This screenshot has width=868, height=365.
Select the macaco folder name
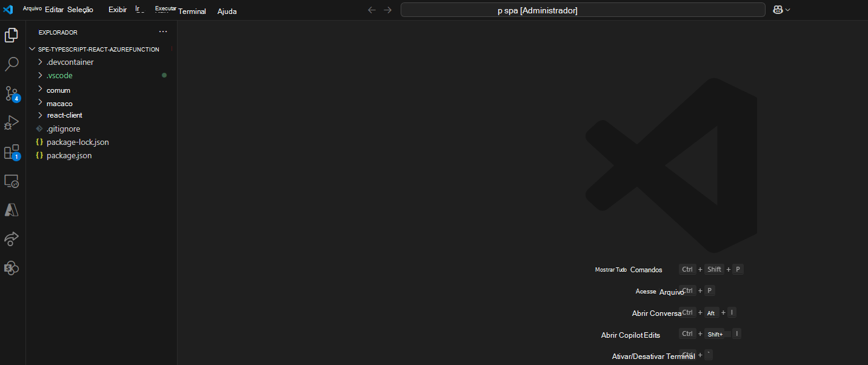pos(59,103)
